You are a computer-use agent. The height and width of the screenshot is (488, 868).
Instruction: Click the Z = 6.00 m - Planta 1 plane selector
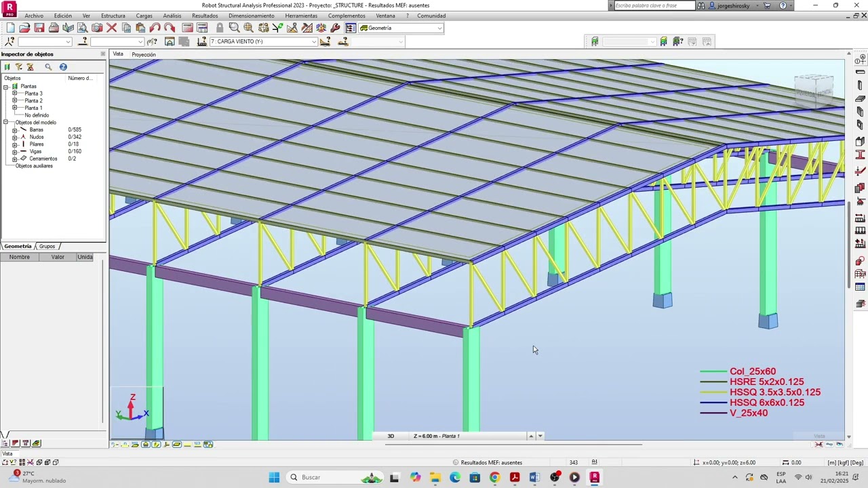tap(468, 436)
